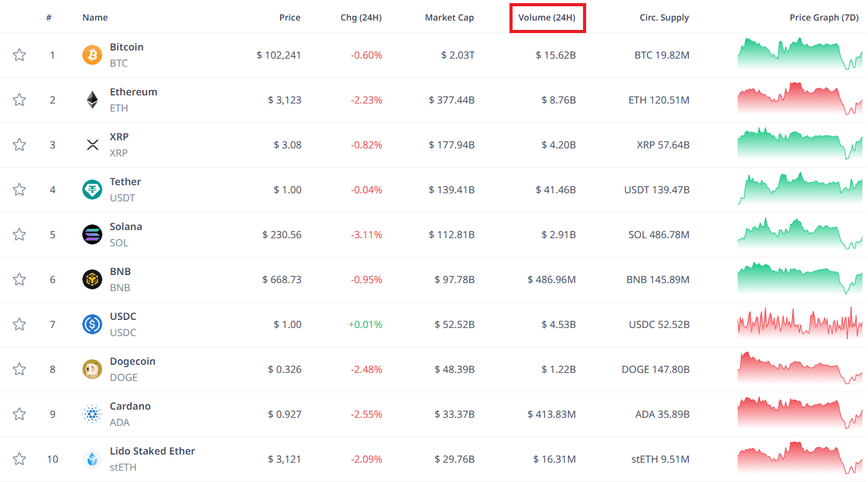Click the XRP logo icon
The image size is (868, 482).
coord(92,145)
